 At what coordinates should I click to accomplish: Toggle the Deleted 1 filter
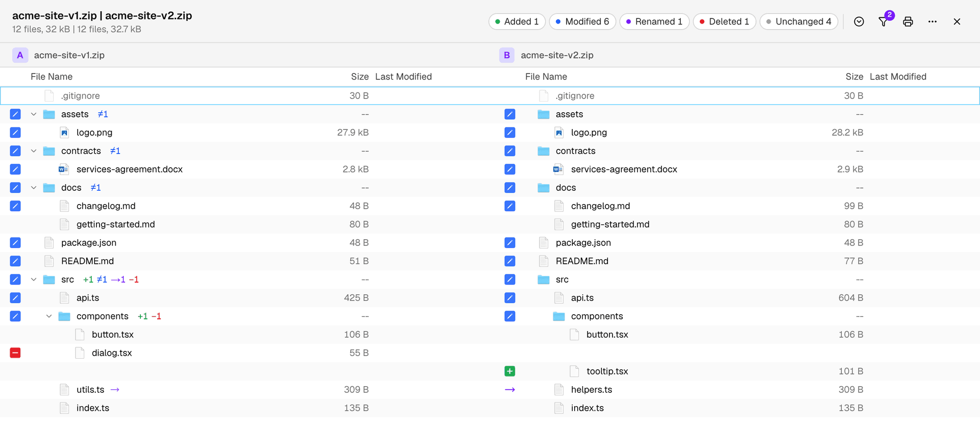point(724,21)
